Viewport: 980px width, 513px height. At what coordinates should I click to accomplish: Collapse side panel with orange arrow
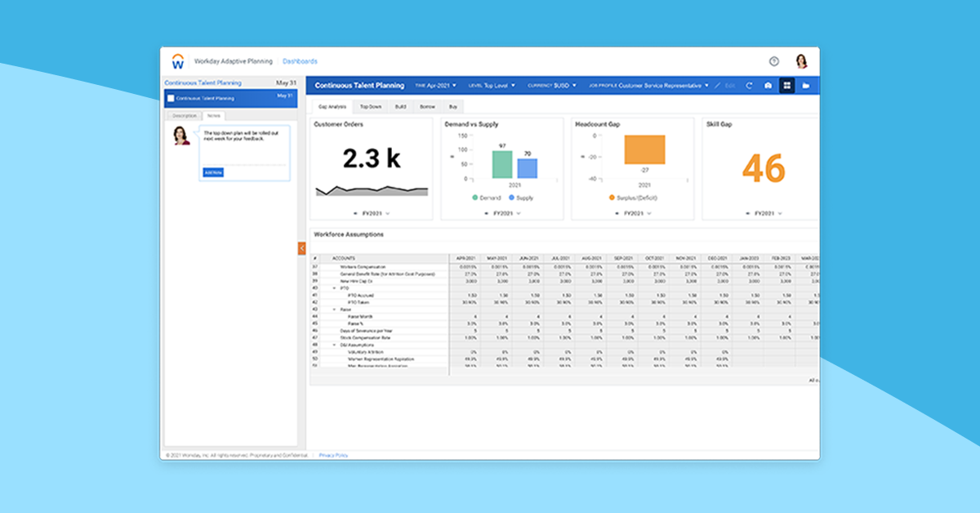(x=301, y=248)
